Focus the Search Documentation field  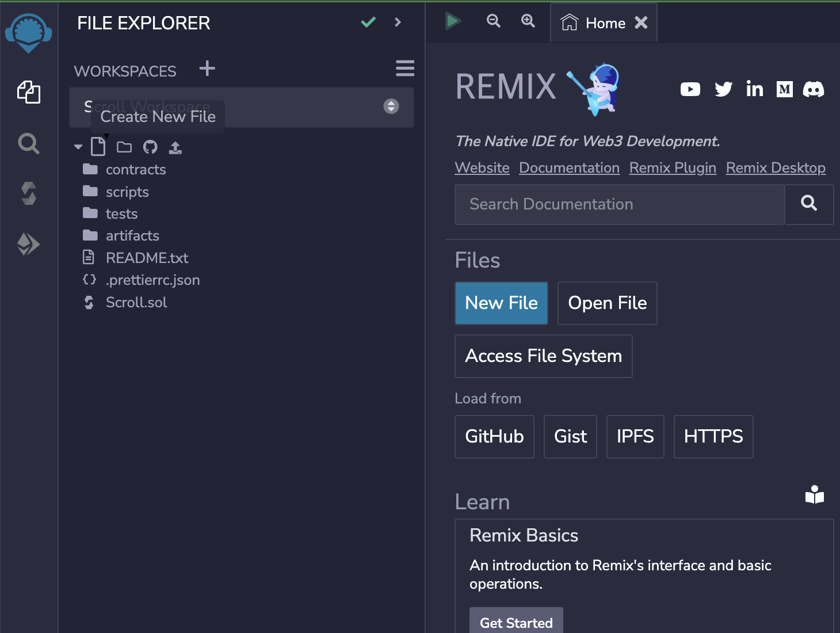click(x=620, y=204)
